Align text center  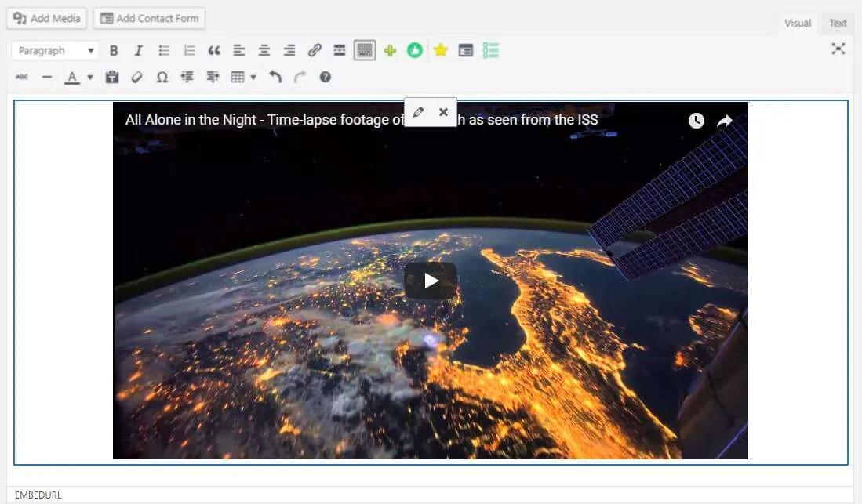click(x=264, y=51)
